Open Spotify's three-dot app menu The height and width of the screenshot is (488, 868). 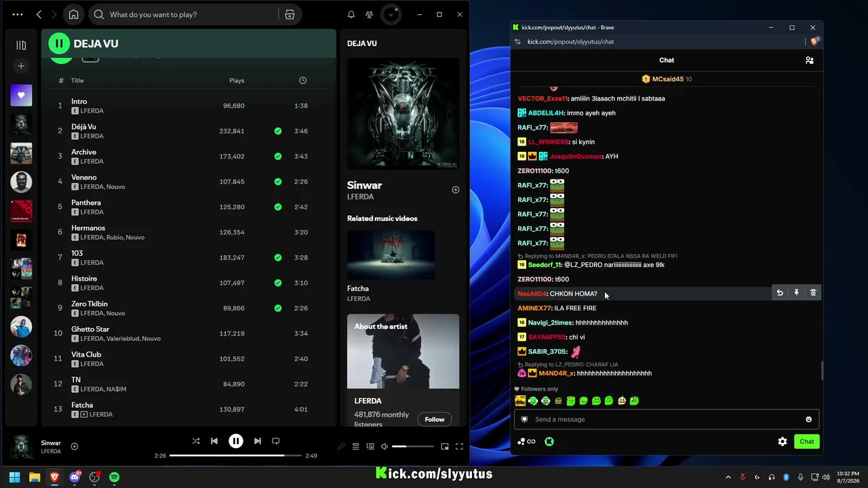tap(18, 14)
